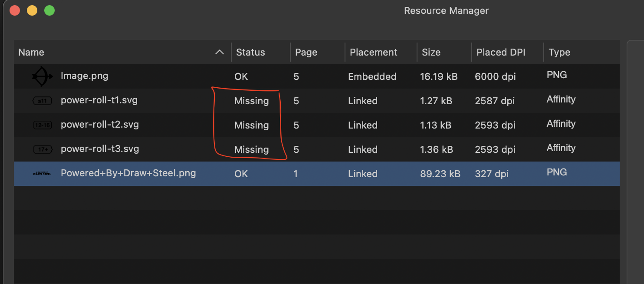Click the Placement column header
The height and width of the screenshot is (284, 644).
(x=373, y=53)
